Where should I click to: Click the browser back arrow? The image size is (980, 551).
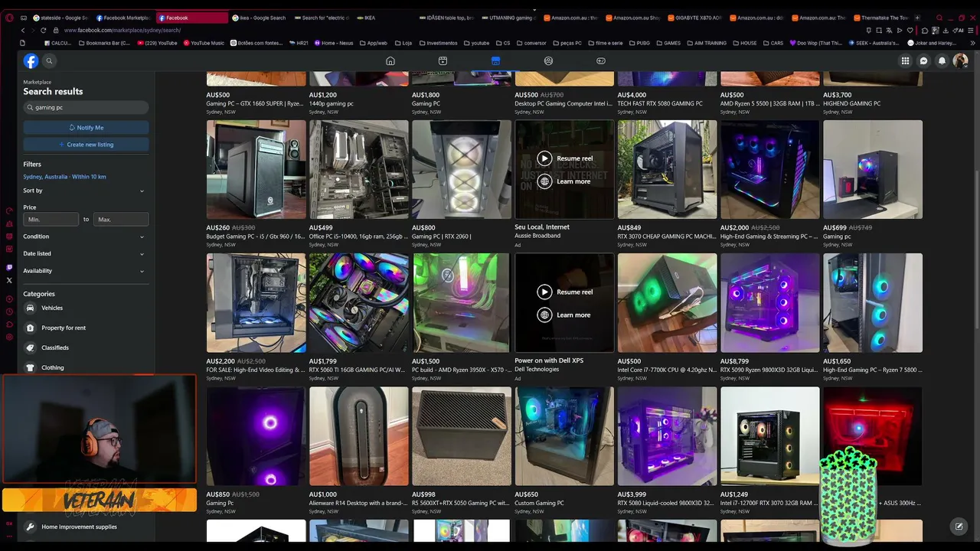[23, 30]
